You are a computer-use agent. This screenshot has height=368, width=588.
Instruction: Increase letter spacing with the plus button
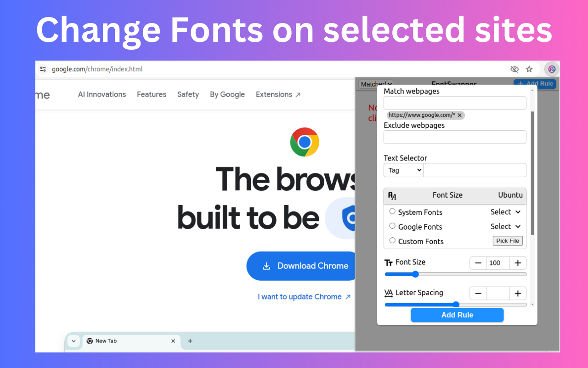point(518,293)
